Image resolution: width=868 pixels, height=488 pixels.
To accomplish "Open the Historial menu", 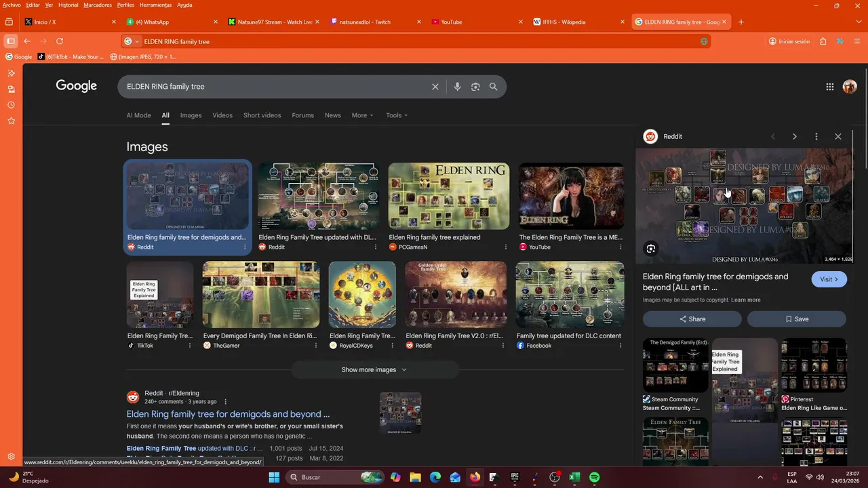I will [68, 5].
